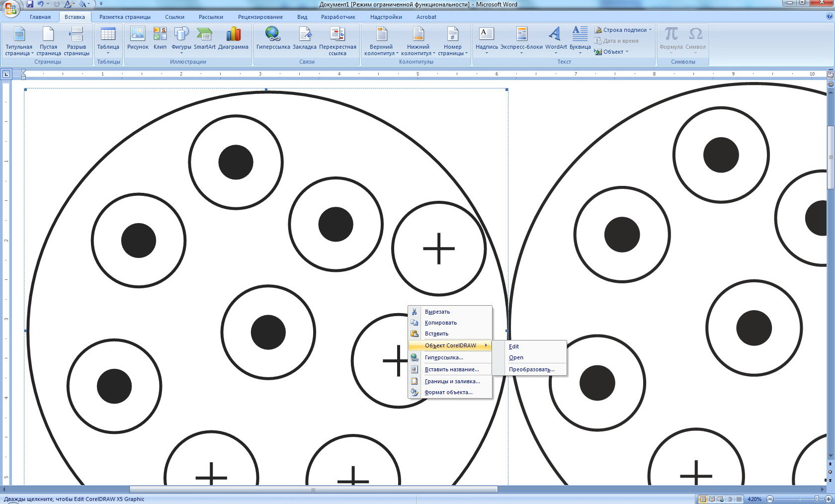Image resolution: width=835 pixels, height=504 pixels.
Task: Switch to Outline view
Action: coord(730,499)
